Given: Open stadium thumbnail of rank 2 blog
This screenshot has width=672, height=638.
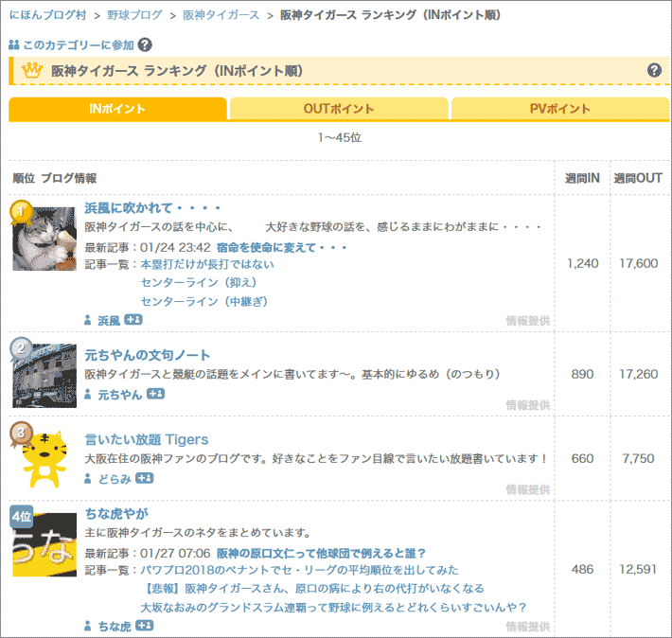Looking at the screenshot, I should (x=44, y=376).
